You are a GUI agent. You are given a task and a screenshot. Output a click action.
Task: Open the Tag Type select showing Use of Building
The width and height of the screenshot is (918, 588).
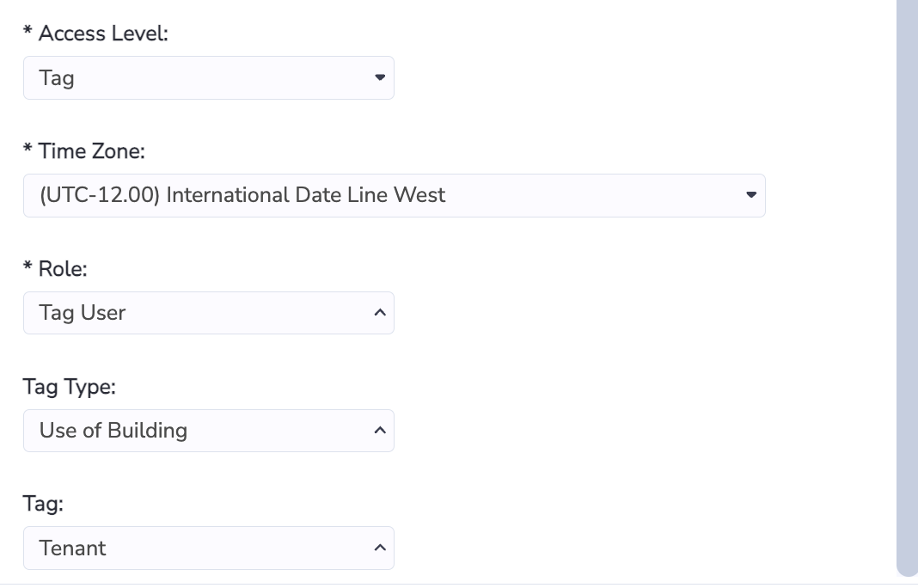tap(208, 431)
